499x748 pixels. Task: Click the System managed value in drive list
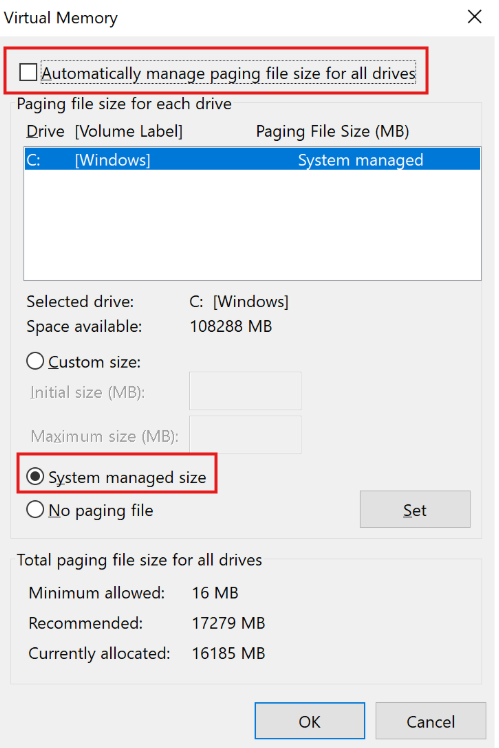(361, 160)
